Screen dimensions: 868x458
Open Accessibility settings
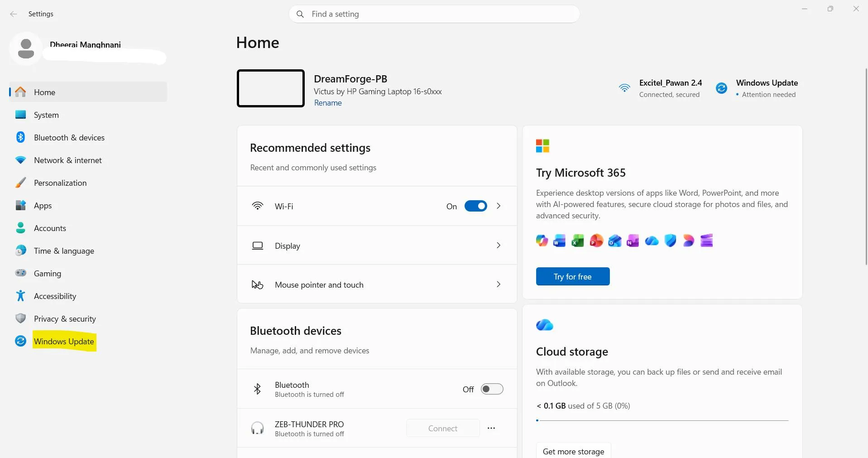coord(88,296)
